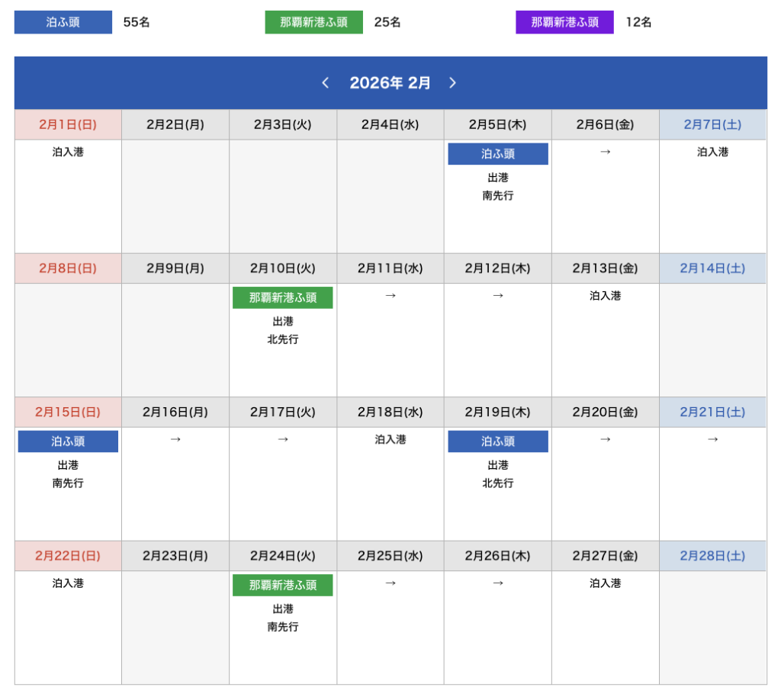Open the 那覇新港ふ頭 departure on February 24
Image resolution: width=781 pixels, height=700 pixels.
click(282, 586)
